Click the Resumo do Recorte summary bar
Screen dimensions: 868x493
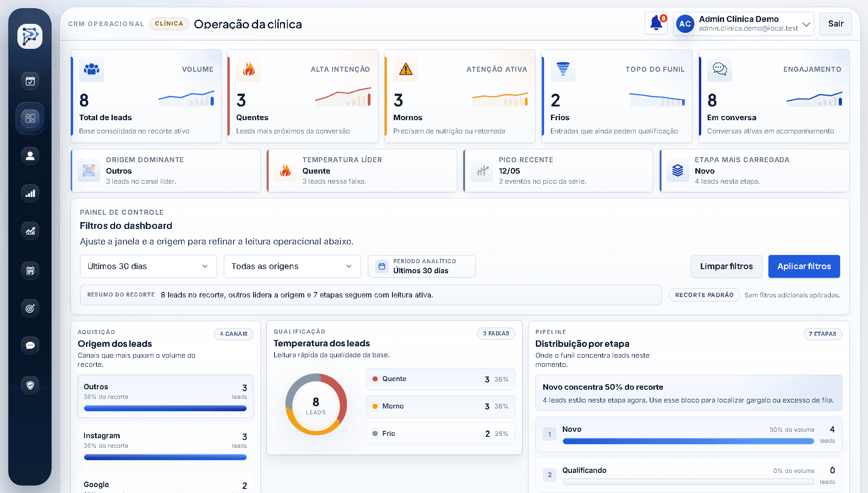[371, 295]
